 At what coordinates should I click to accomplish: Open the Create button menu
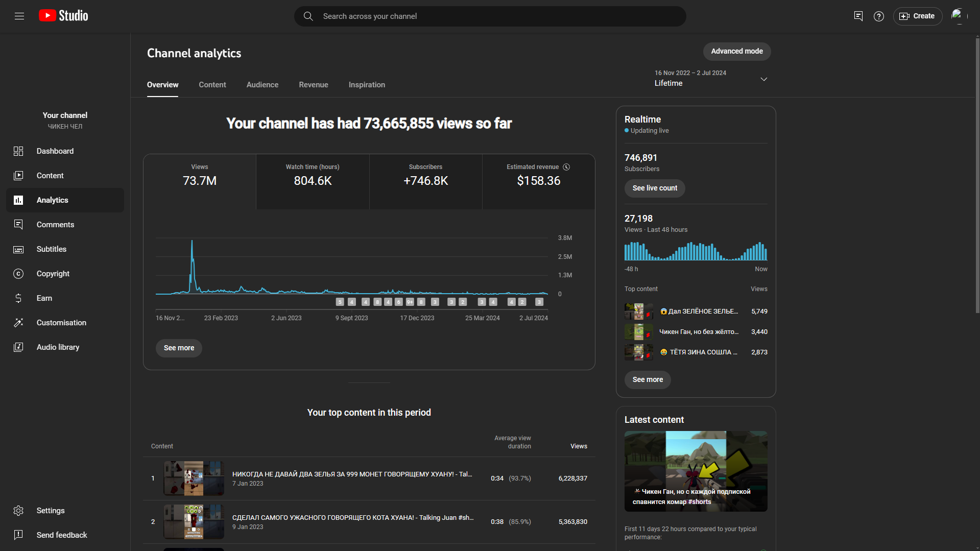[x=917, y=16]
